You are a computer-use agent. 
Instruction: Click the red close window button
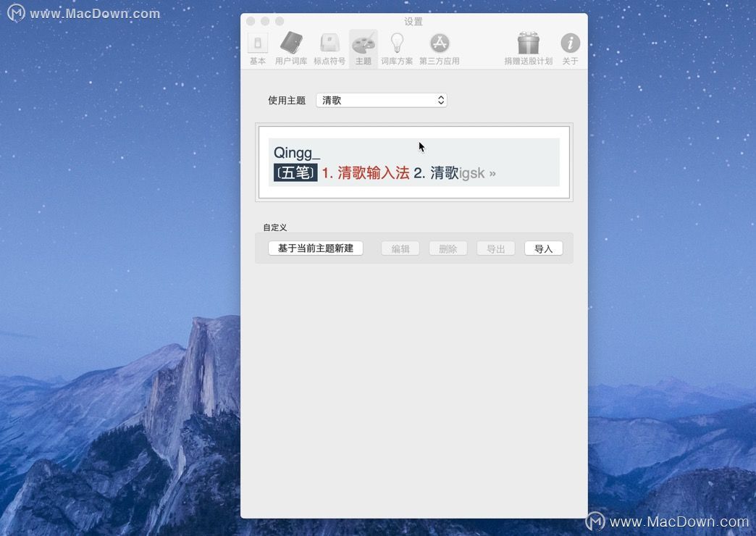(251, 21)
